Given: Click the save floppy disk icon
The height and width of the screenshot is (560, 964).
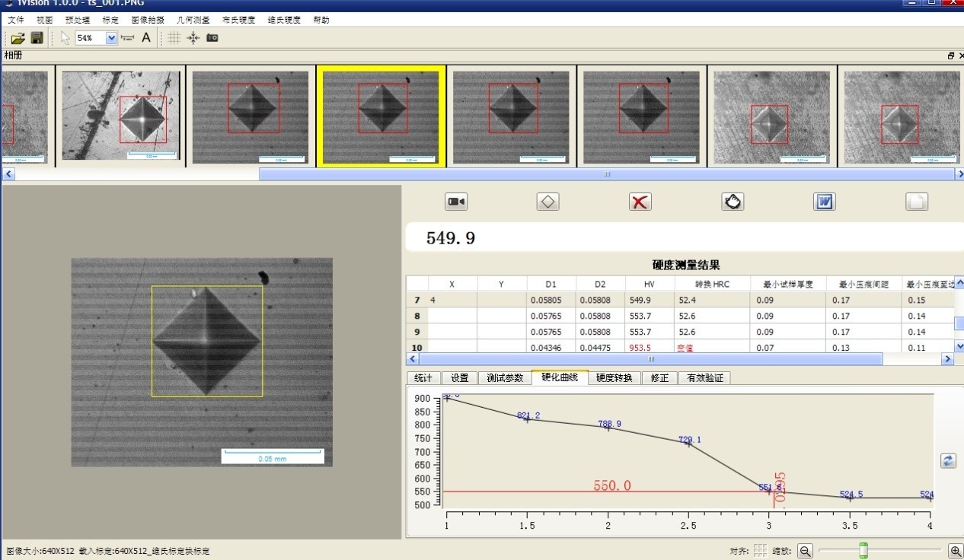Looking at the screenshot, I should pyautogui.click(x=37, y=38).
